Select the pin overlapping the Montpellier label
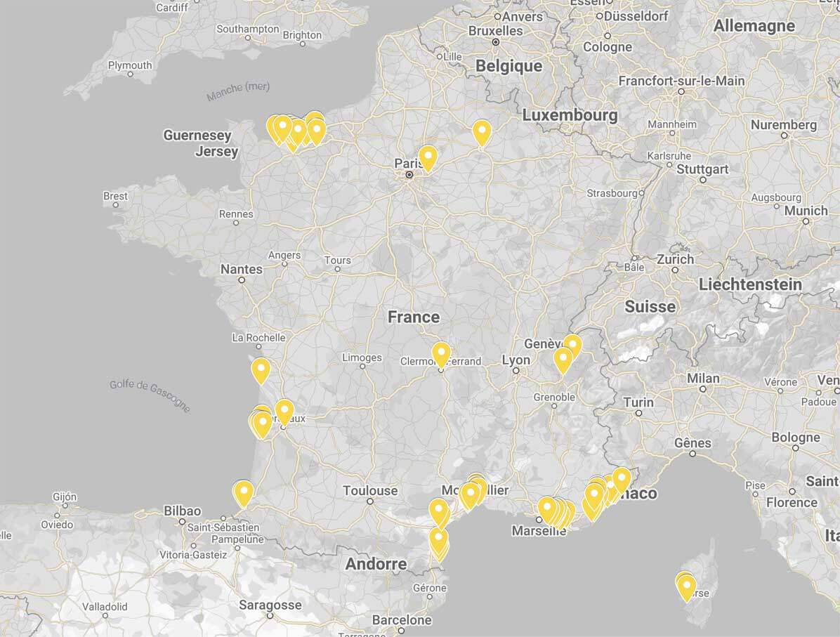The width and height of the screenshot is (840, 637). pos(469,494)
